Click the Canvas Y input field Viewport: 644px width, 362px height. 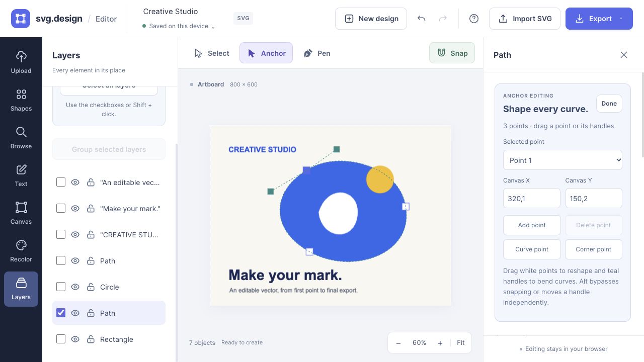click(594, 199)
